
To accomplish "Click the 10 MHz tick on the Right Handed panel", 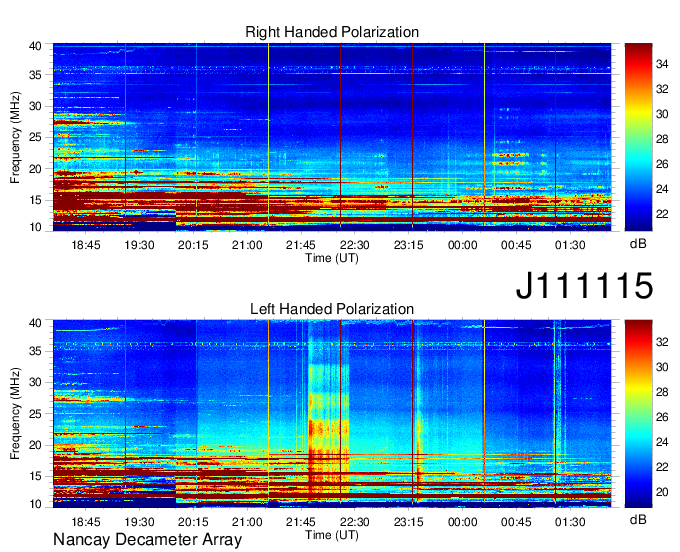I will click(x=35, y=227).
